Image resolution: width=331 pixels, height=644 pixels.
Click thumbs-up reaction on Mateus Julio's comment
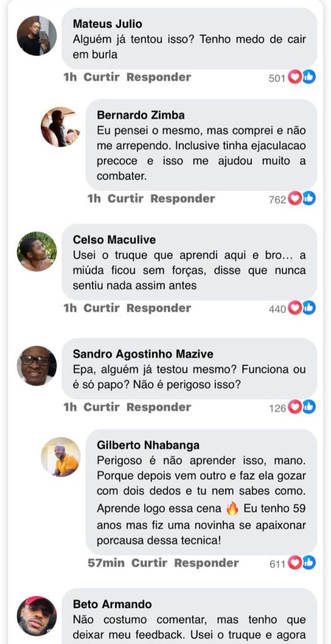coord(309,77)
